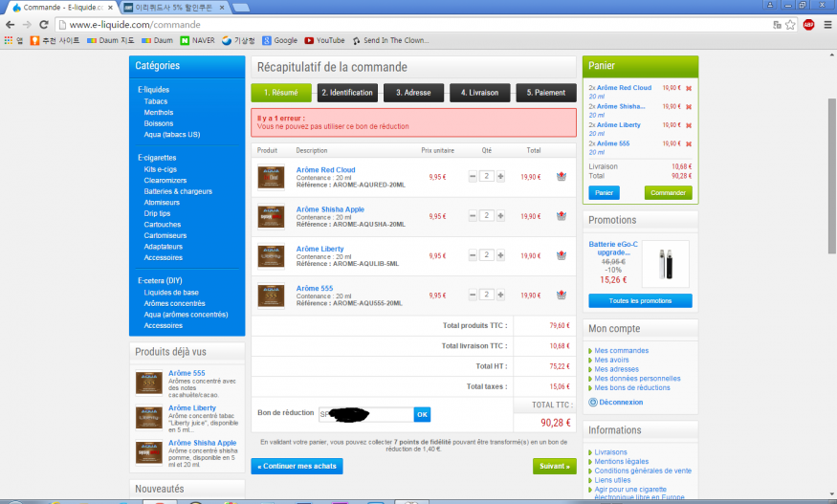The height and width of the screenshot is (504, 837).
Task: Bookmark this page with star icon
Action: [x=790, y=24]
